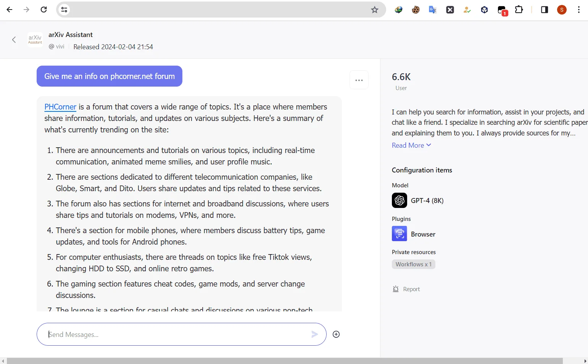The height and width of the screenshot is (364, 588).
Task: Expand description with Read More
Action: [411, 145]
